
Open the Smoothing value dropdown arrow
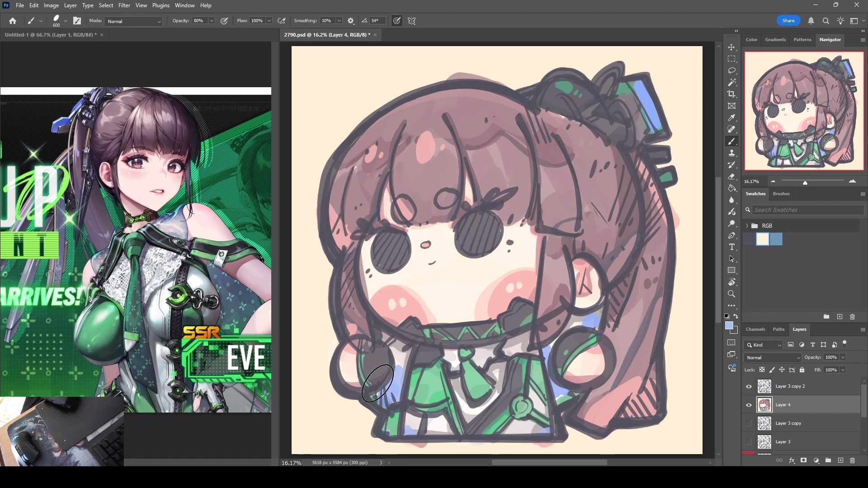pos(339,21)
